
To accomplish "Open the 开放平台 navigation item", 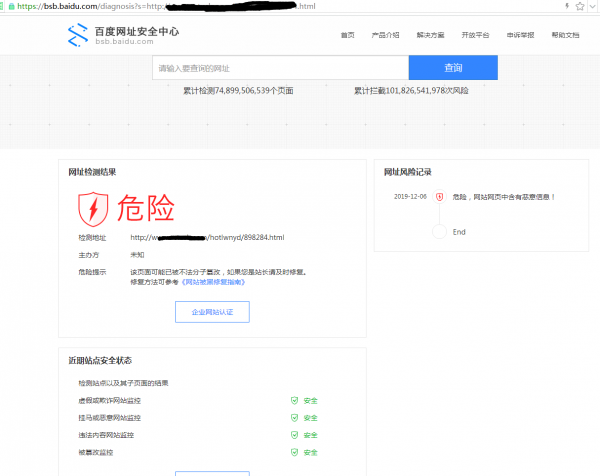I will pos(475,35).
